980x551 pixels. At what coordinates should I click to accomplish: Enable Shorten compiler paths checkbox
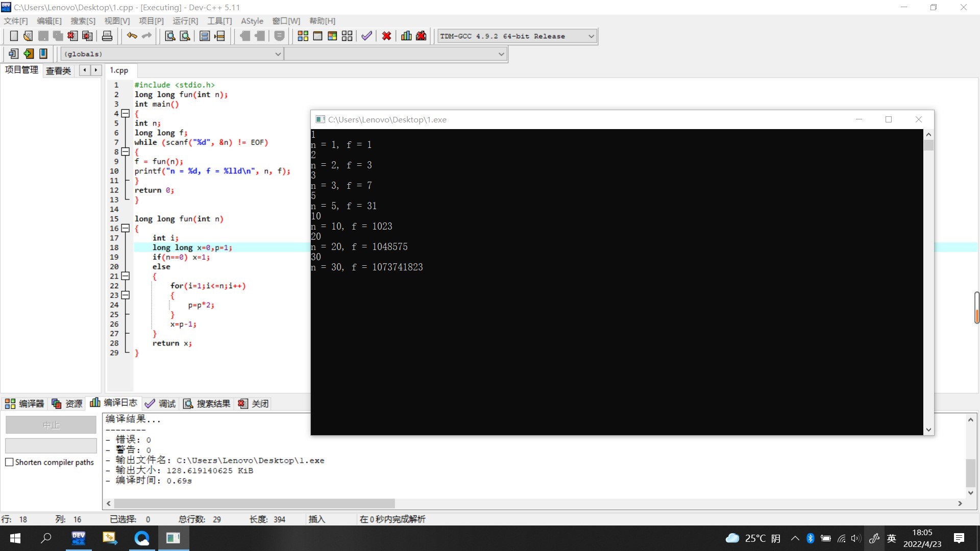tap(9, 462)
